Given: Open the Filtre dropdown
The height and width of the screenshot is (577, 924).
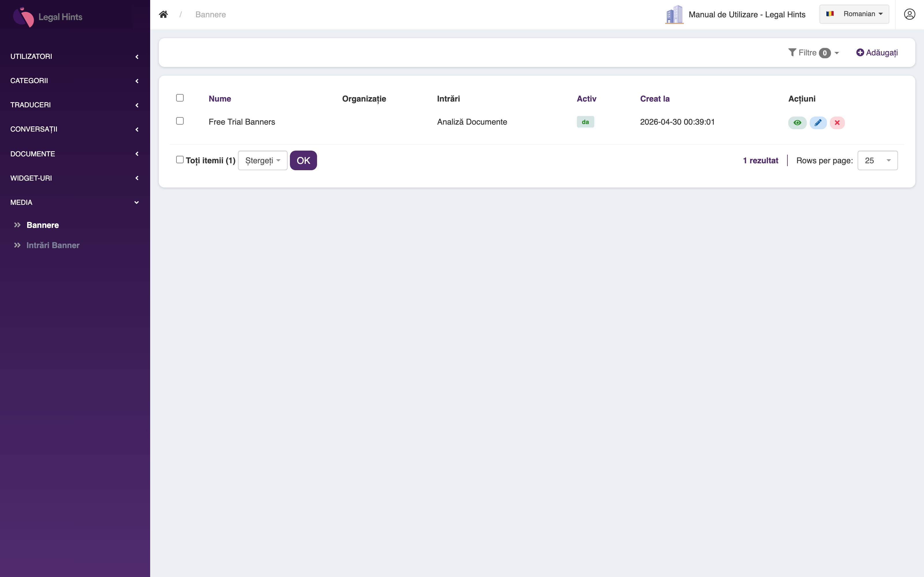Looking at the screenshot, I should (813, 53).
